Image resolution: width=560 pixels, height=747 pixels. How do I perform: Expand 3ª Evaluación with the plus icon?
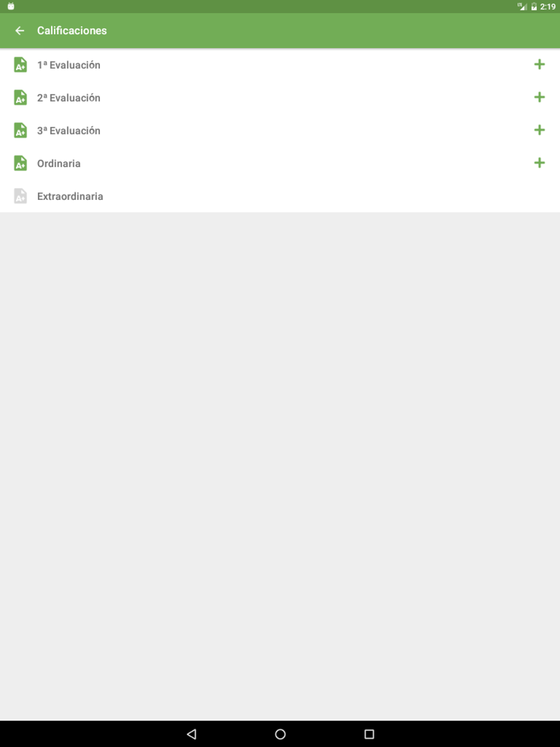(x=540, y=130)
